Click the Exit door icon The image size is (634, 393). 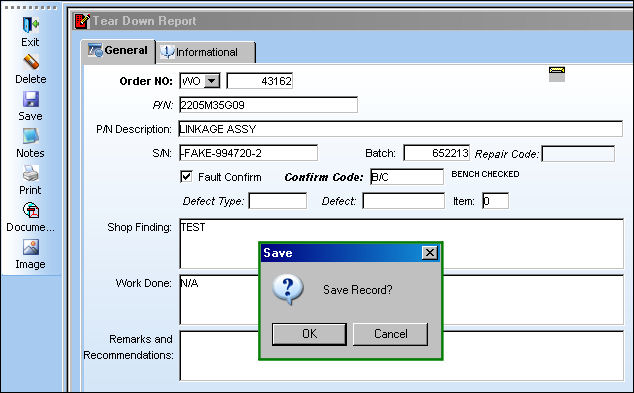coord(30,25)
